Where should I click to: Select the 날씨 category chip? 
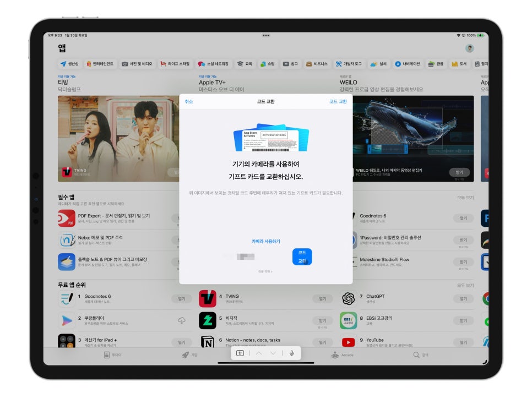click(379, 64)
